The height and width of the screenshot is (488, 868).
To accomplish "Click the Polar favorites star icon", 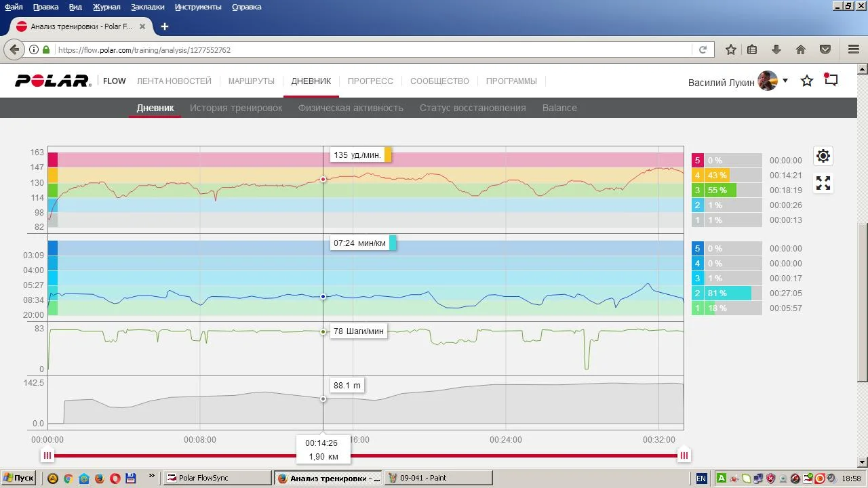I will 807,81.
